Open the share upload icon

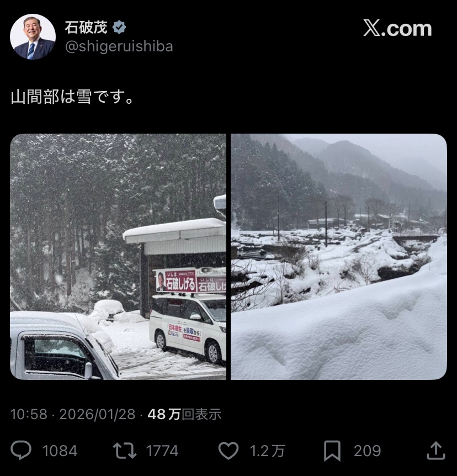(x=436, y=451)
